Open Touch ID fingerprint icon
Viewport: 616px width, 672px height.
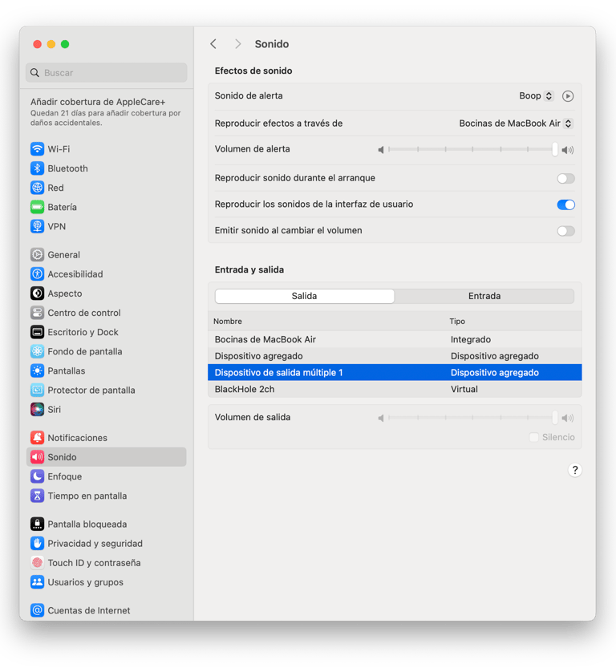coord(37,563)
